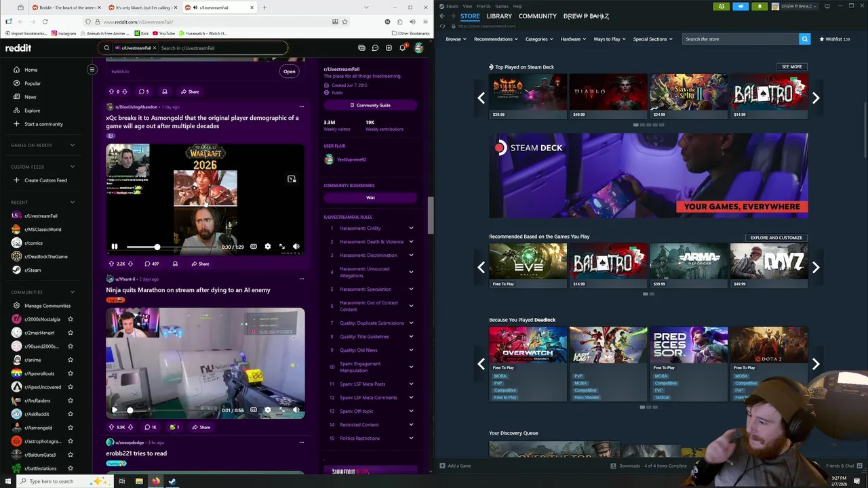Open File Explorer from the taskbar
The image size is (868, 488).
[138, 481]
